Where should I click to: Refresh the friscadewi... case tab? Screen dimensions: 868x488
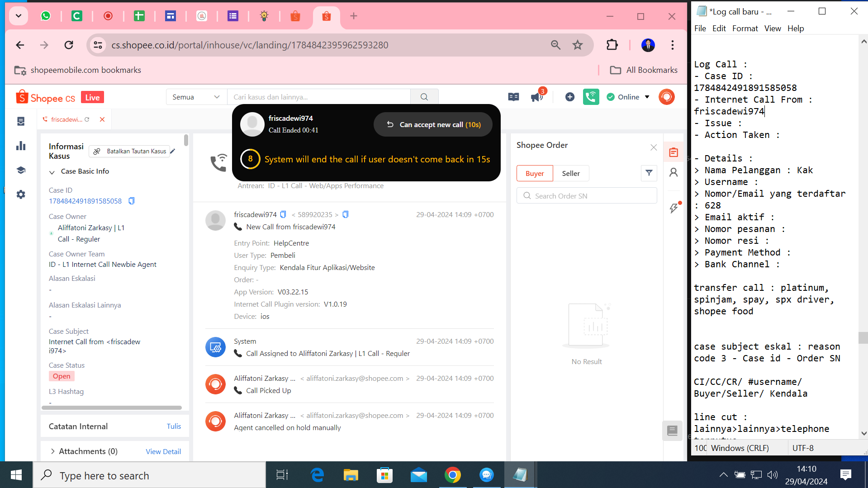tap(87, 119)
